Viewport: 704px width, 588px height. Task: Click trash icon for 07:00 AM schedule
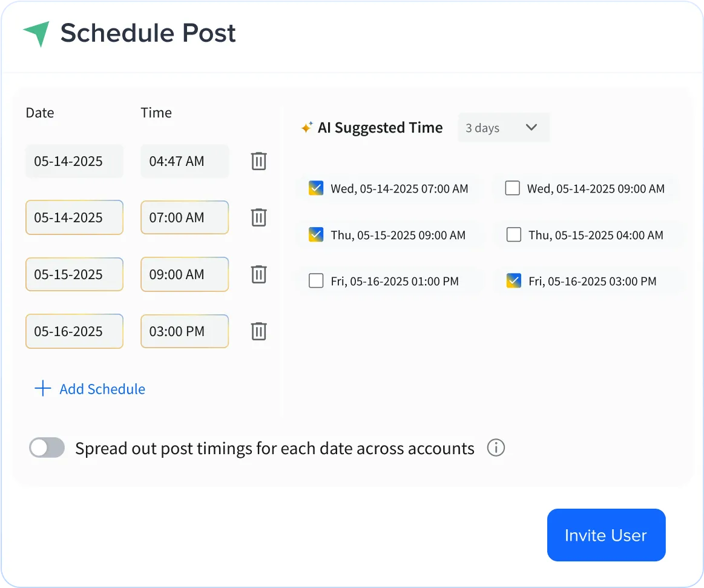(258, 217)
